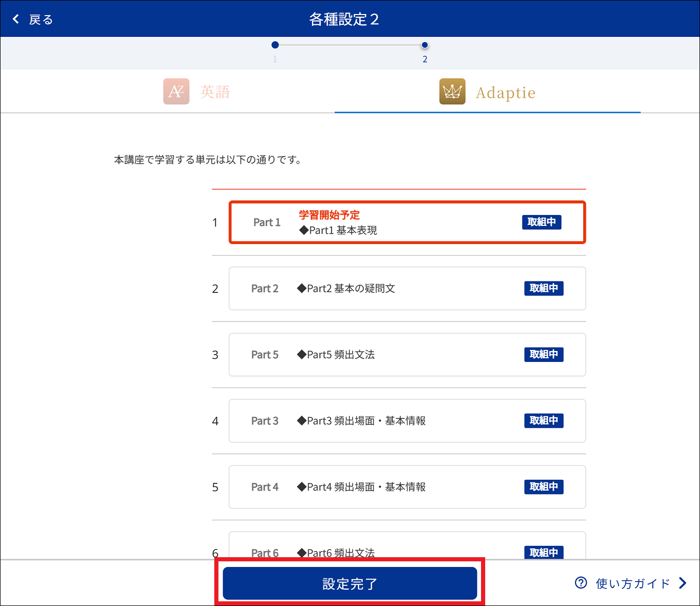Click step 2 progress dot
The width and height of the screenshot is (700, 606).
coord(424,45)
